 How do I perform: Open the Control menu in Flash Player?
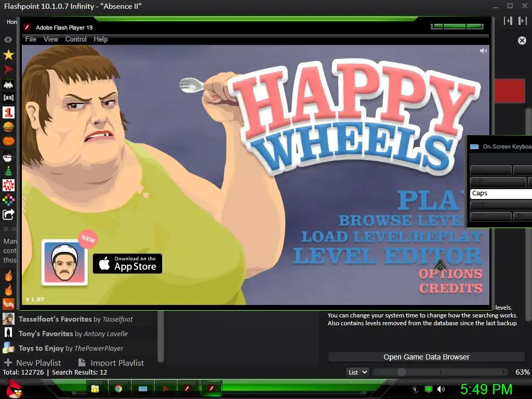[x=76, y=39]
